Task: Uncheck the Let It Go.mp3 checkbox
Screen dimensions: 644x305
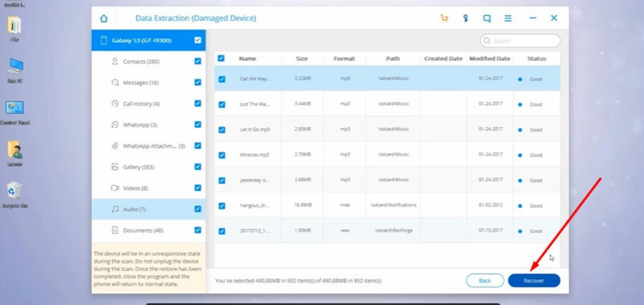Action: pos(222,129)
